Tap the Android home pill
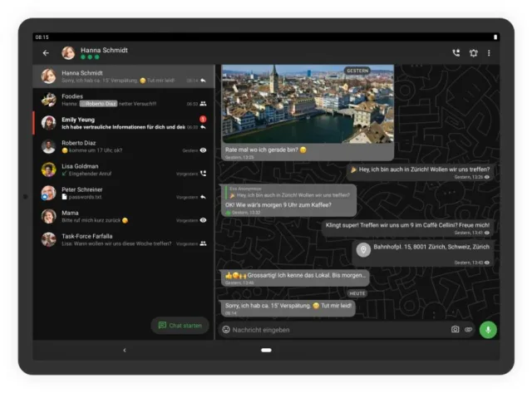 (266, 350)
